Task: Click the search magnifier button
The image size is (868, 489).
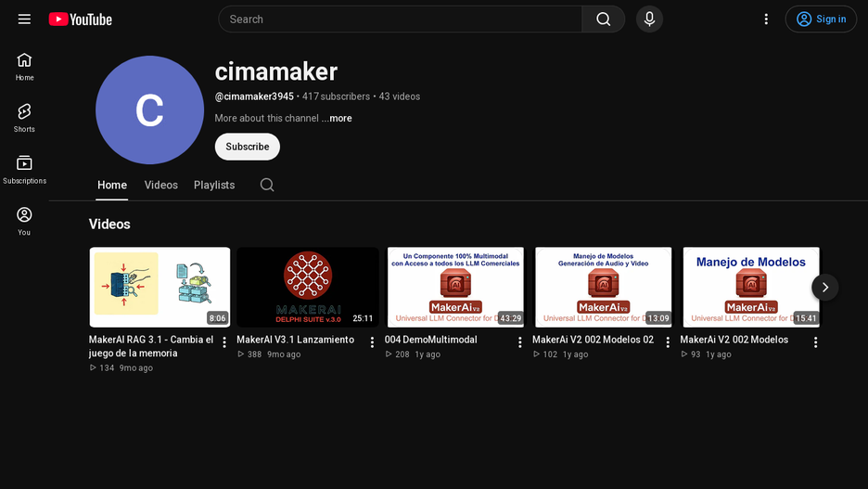Action: tap(604, 19)
